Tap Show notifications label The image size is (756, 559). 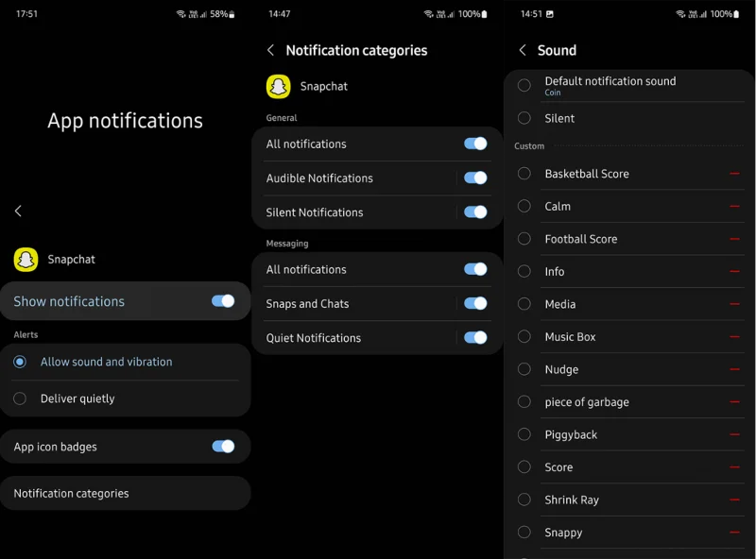coord(69,301)
